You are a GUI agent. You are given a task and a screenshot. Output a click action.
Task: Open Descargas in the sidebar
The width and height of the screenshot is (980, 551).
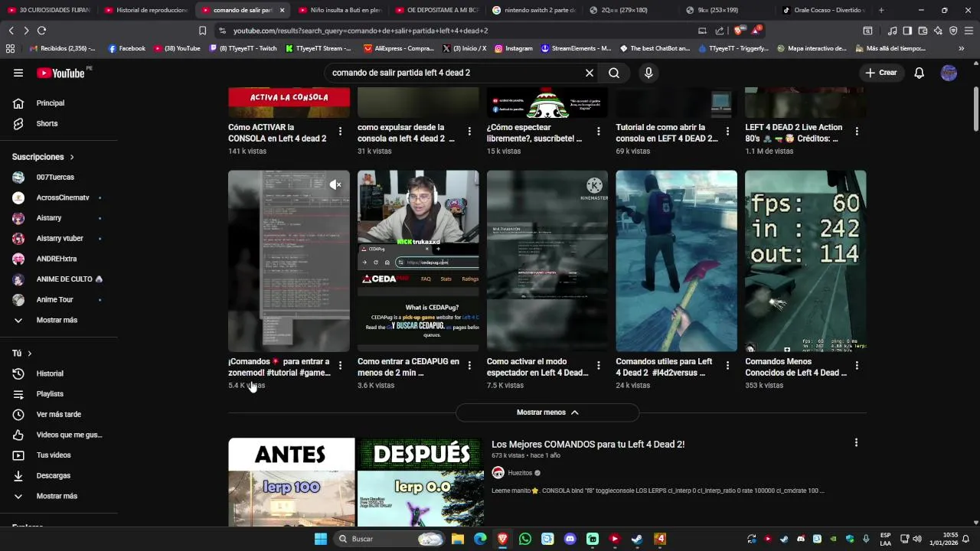[53, 475]
